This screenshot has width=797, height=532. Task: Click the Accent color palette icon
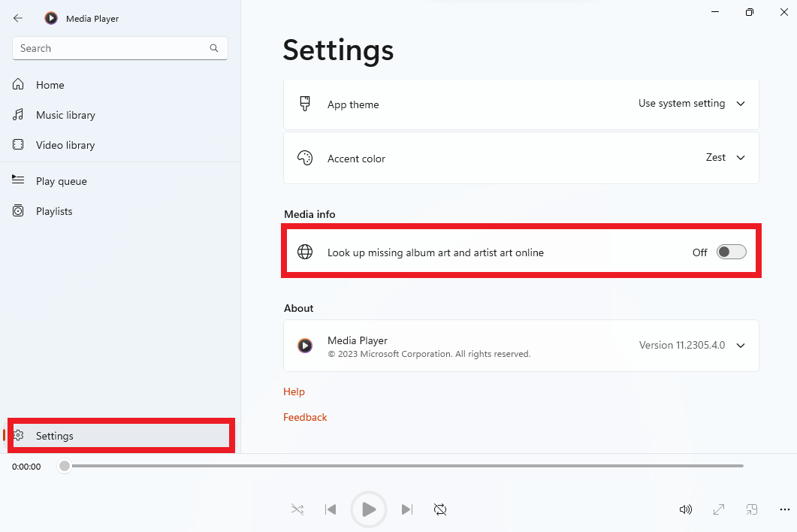click(x=305, y=158)
